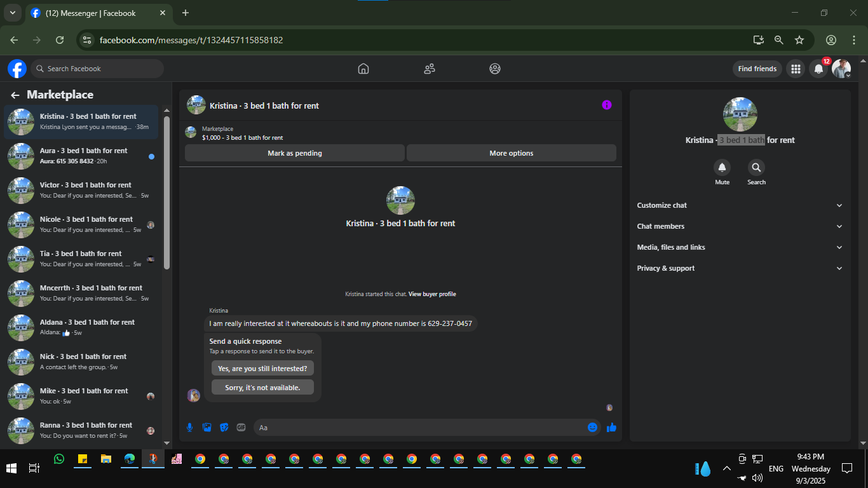Open the account profile picture menu
Image resolution: width=868 pixels, height=488 pixels.
point(841,69)
